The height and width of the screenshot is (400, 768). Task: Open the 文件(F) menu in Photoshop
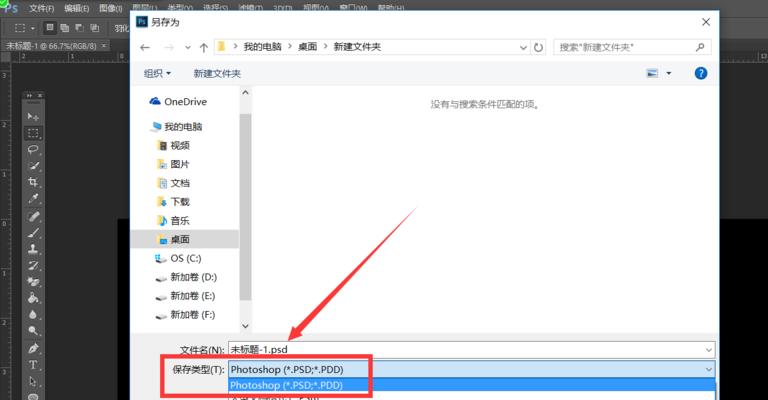[x=41, y=8]
